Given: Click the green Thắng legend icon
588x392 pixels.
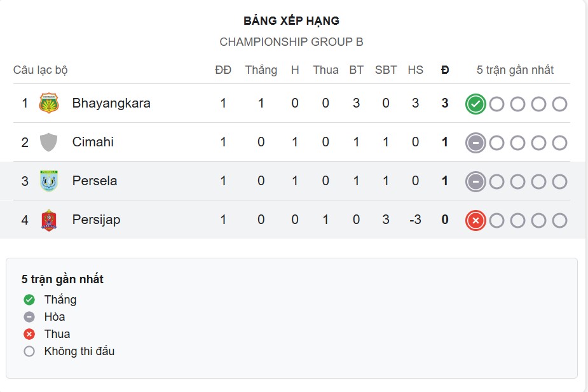Looking at the screenshot, I should coord(29,300).
